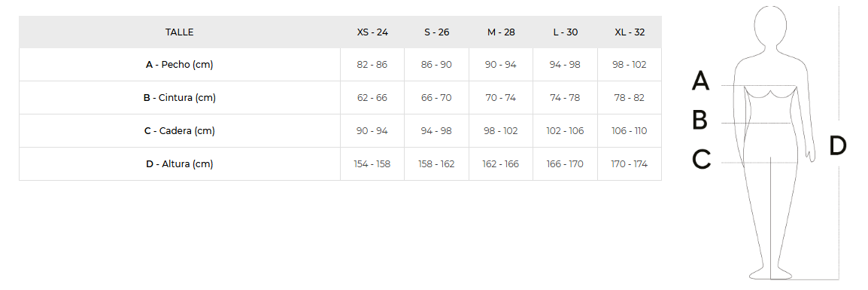
Task: Select the S - 26 size header
Action: [x=437, y=32]
